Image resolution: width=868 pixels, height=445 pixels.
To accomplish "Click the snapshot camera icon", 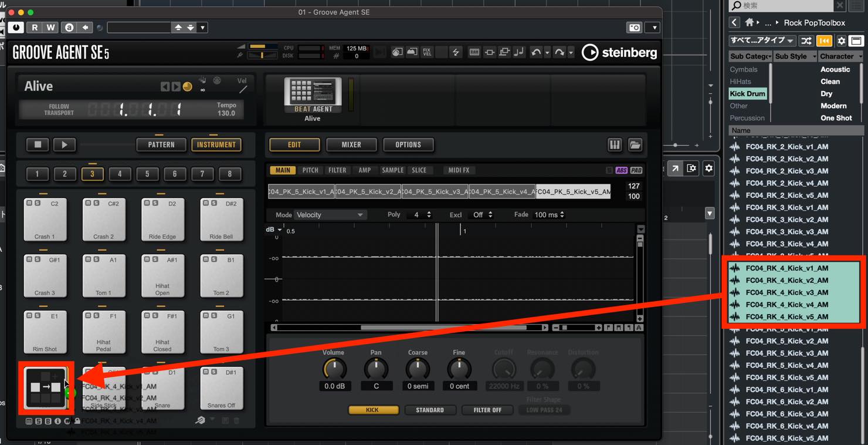I will click(635, 28).
